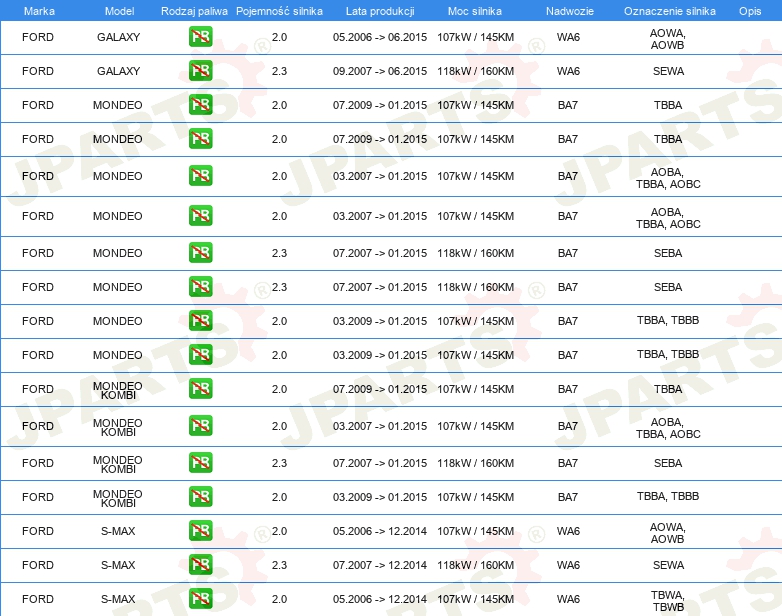
Task: Select SEWA engine code in Galaxy row
Action: (668, 71)
